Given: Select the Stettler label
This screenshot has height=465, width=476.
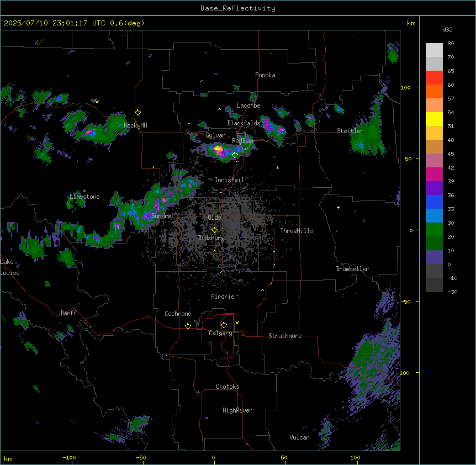Looking at the screenshot, I should coord(350,131).
